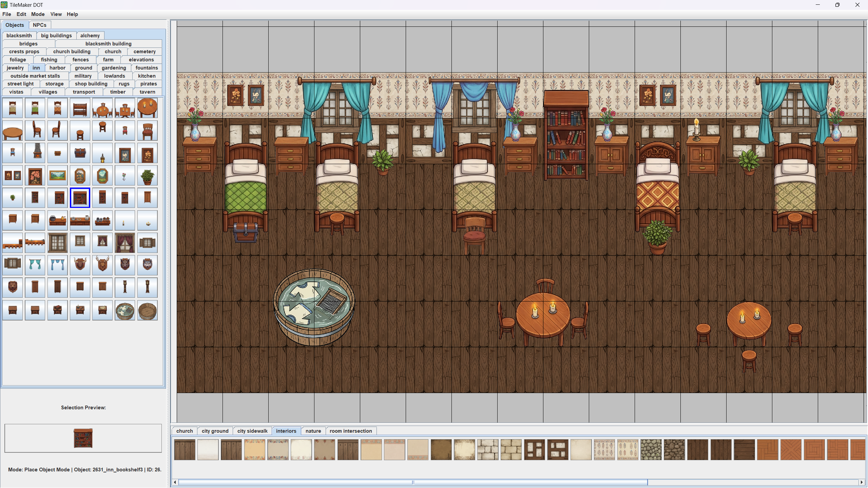Open the tavern object category

[x=147, y=92]
